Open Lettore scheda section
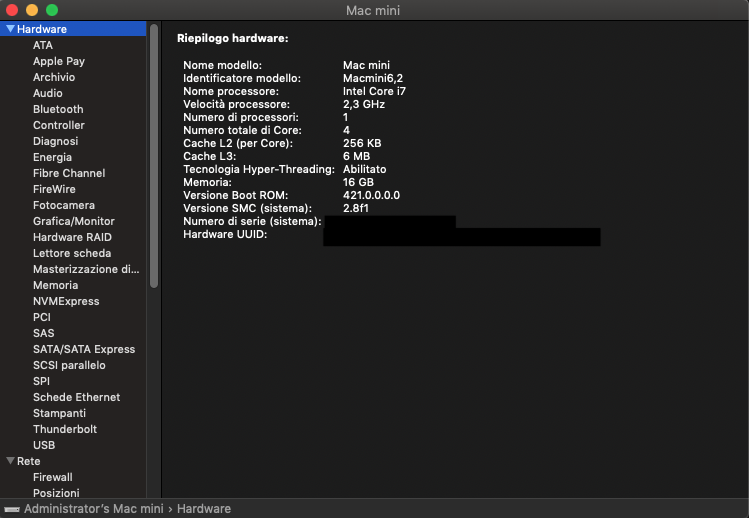The image size is (749, 518). tap(72, 253)
